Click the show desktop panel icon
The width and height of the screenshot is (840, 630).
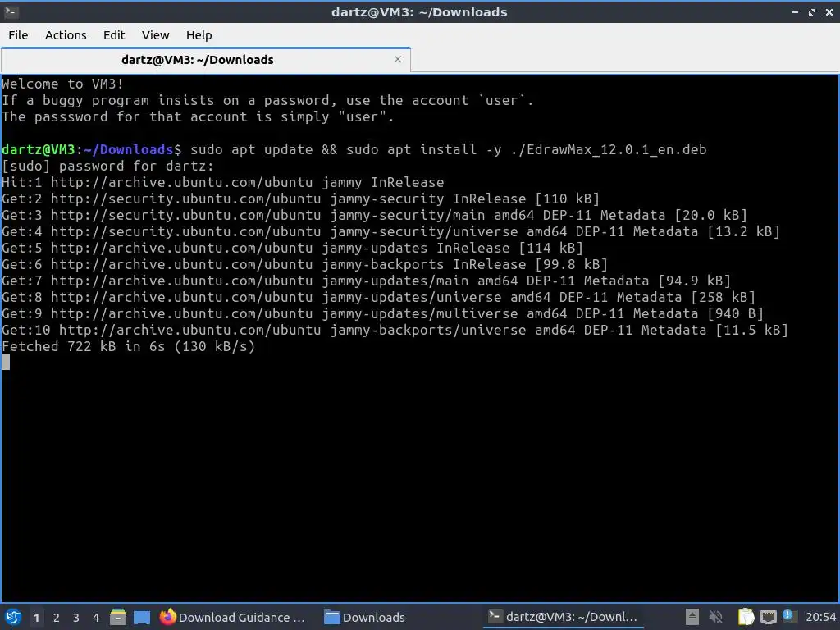pos(142,617)
